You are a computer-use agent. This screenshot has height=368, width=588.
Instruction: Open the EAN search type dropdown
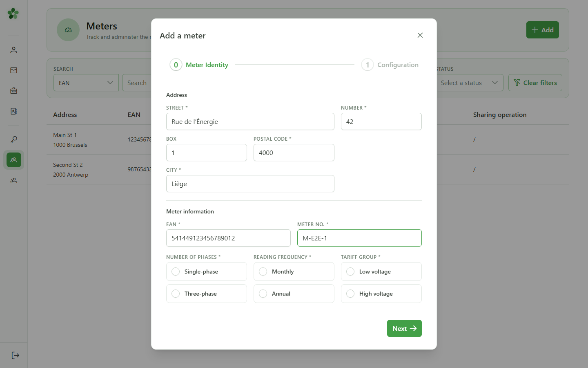point(86,83)
